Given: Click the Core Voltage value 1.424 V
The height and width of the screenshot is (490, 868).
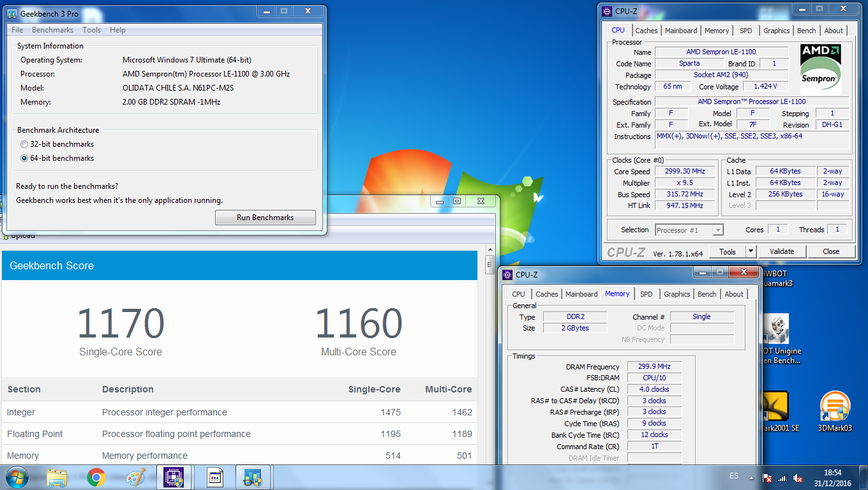Looking at the screenshot, I should 765,86.
